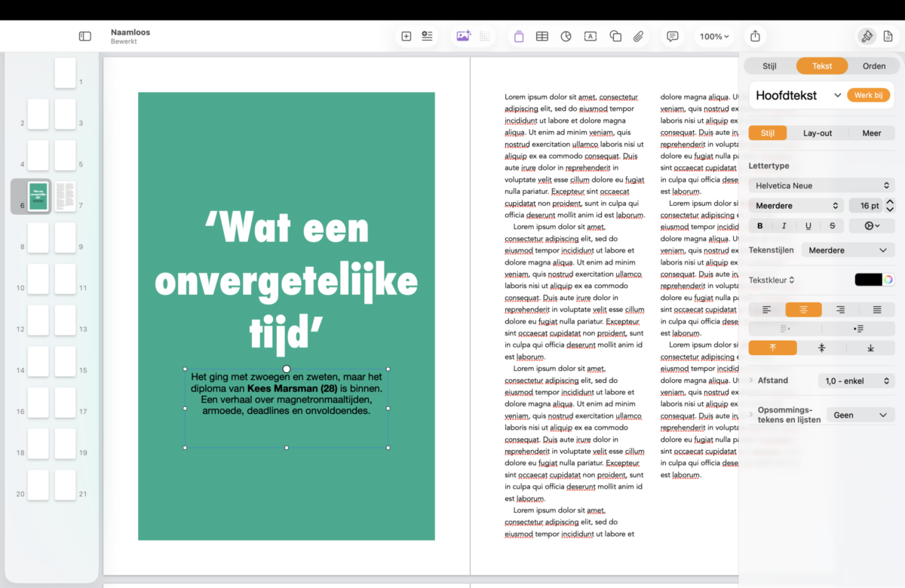Toggle bold formatting
The image size is (905, 588).
tap(760, 225)
